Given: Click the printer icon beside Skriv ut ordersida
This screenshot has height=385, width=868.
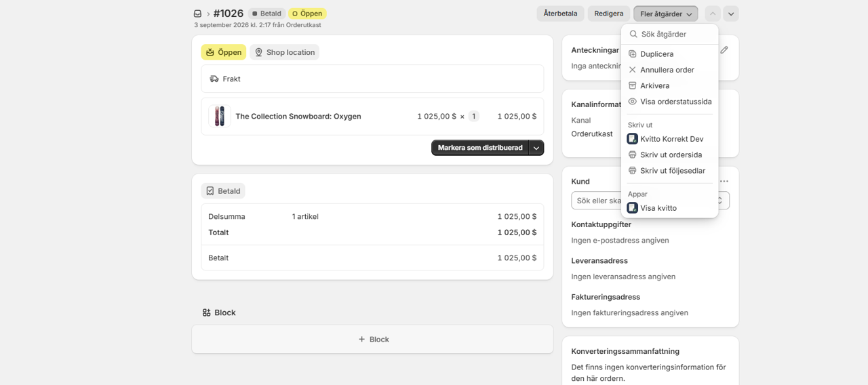Looking at the screenshot, I should 632,155.
